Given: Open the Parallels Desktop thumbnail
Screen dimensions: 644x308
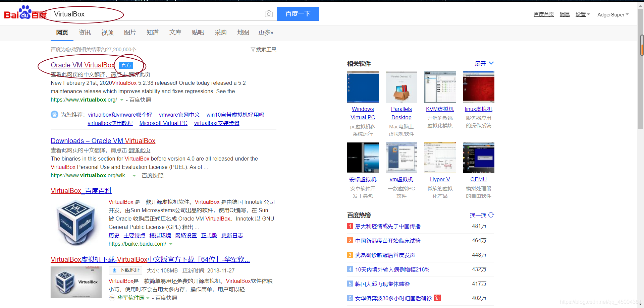Looking at the screenshot, I should [x=401, y=87].
